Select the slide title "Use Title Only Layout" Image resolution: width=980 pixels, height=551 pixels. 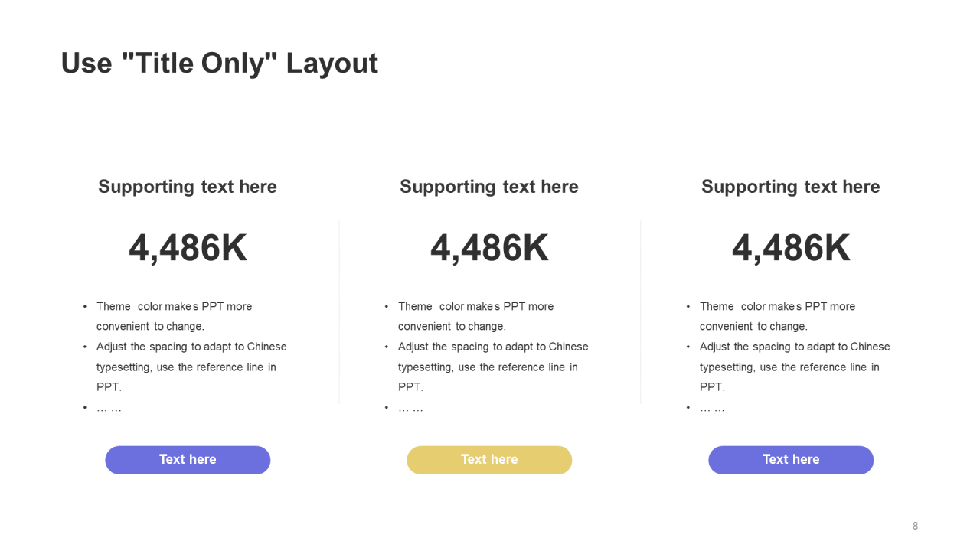tap(220, 63)
